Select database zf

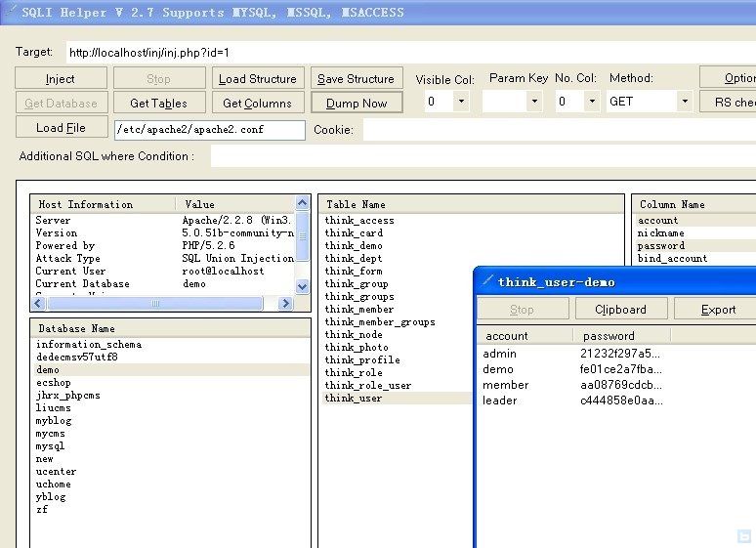coord(42,509)
